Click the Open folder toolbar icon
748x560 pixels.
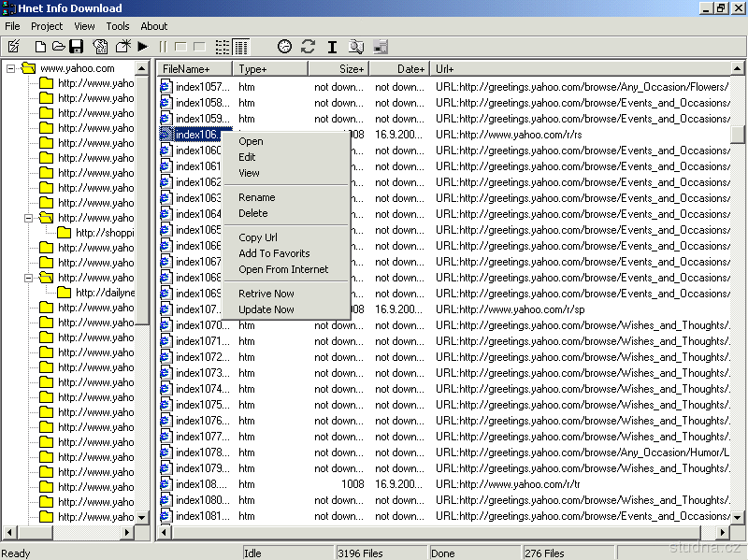[58, 47]
